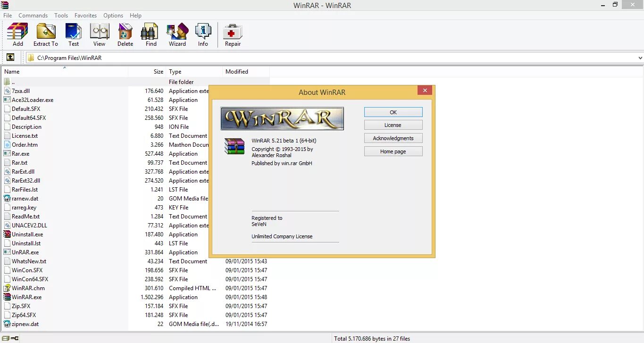Screen dimensions: 644x343
Task: Click the WinRAR.exe file icon
Action: 7,297
